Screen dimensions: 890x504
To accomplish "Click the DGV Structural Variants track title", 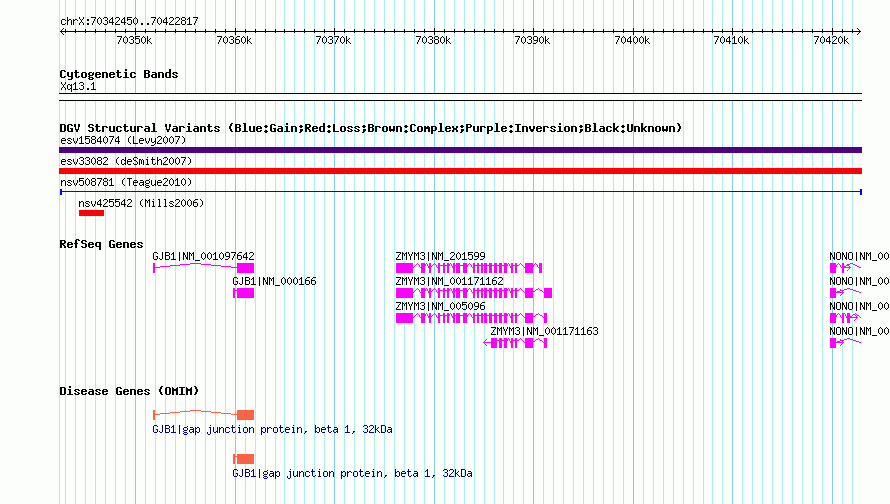I will tap(371, 128).
